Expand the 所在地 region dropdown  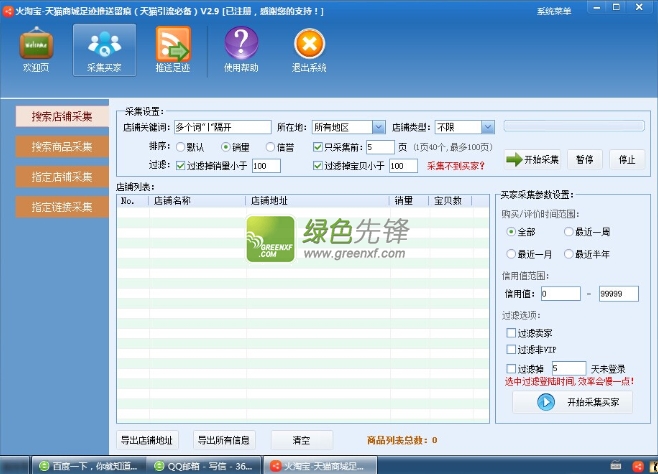click(x=379, y=127)
